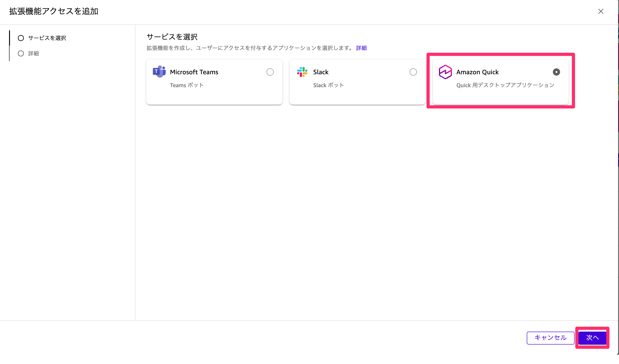Click the Slack ボット description text
This screenshot has height=364, width=619.
[328, 85]
